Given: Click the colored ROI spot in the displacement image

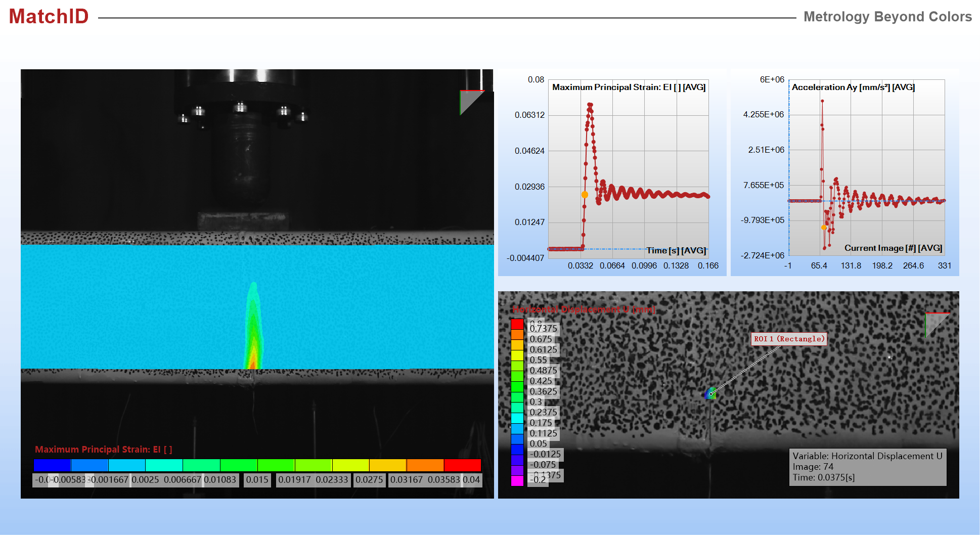Looking at the screenshot, I should (x=710, y=393).
